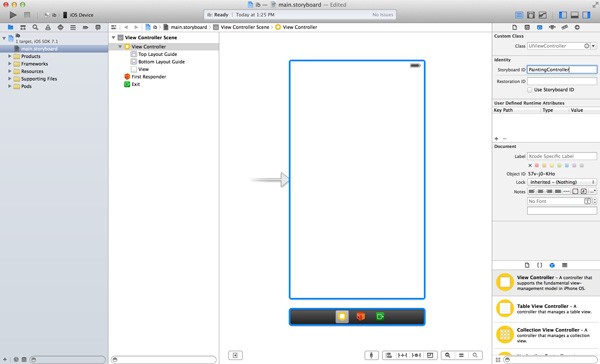Open the Search navigator icon
Viewport: 600px width, 364px height.
pos(35,27)
